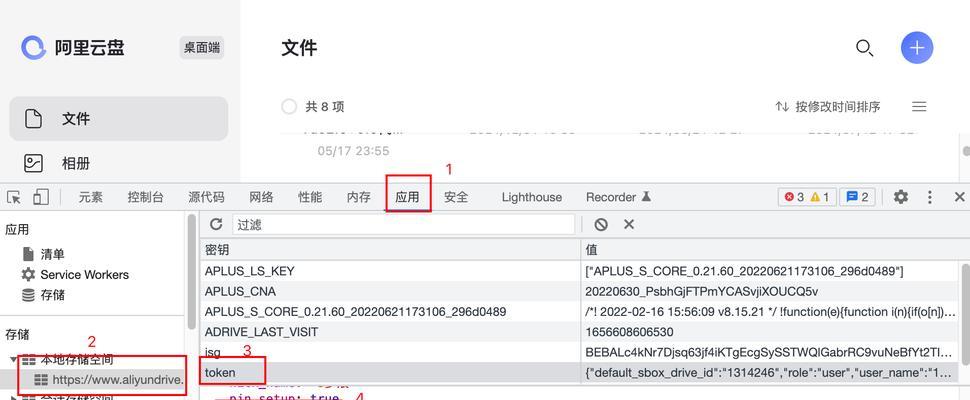Open DevTools settings gear

coord(901,197)
